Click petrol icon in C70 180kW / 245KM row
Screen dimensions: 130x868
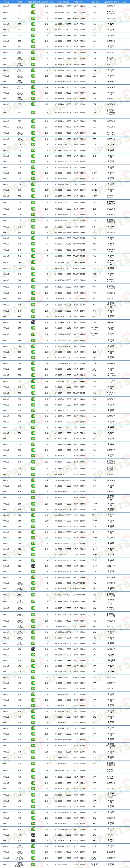pos(33,190)
